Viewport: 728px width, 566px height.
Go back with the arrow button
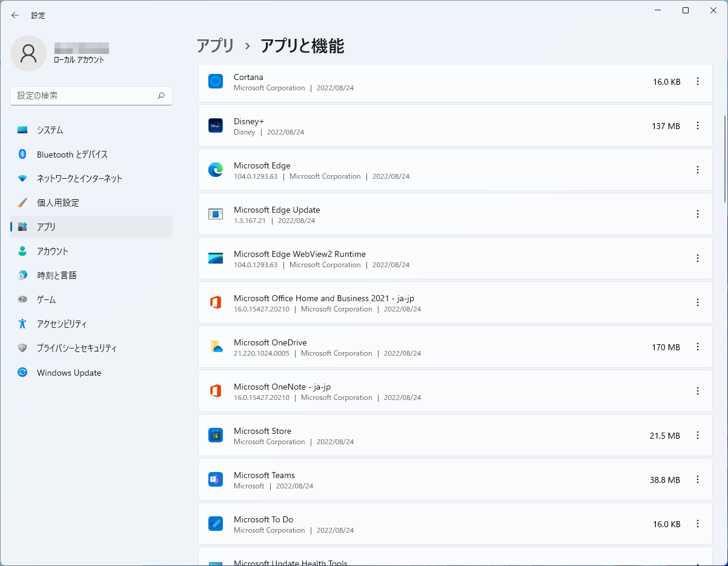tap(15, 15)
